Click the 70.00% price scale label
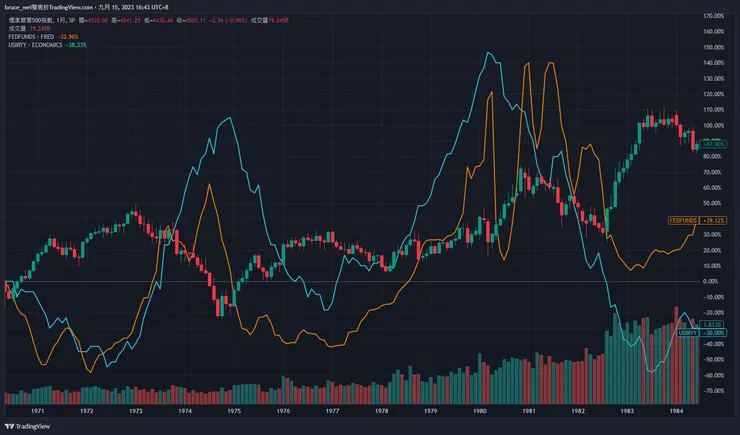 [713, 172]
